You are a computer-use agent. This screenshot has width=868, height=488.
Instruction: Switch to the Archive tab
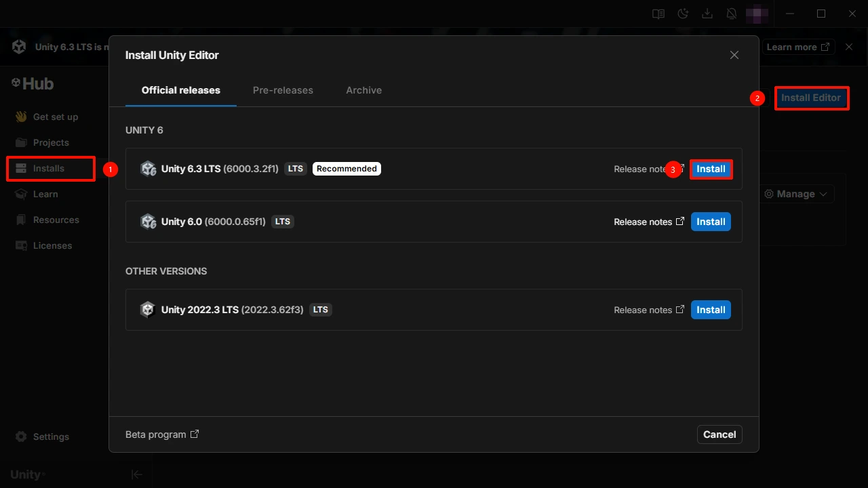363,90
